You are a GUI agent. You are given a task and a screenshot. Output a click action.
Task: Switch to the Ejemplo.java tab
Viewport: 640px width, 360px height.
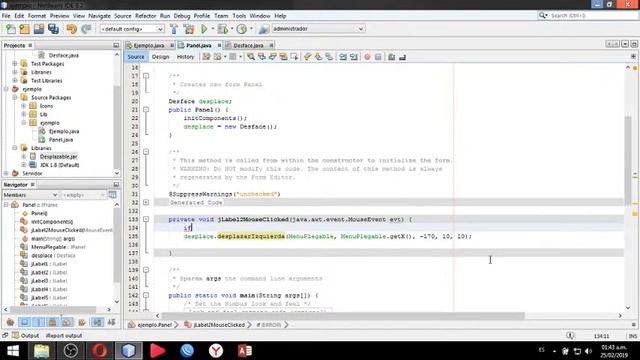pos(148,45)
